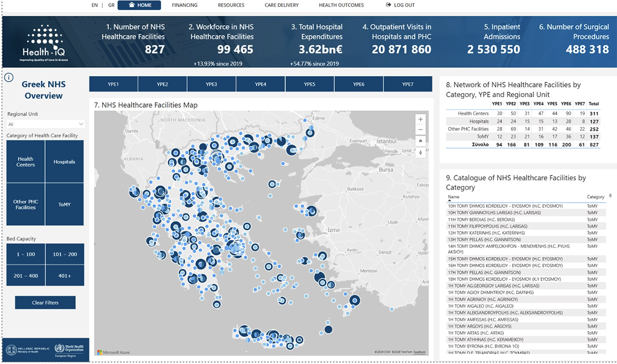Toggle the Health Centers category filter

[26, 161]
